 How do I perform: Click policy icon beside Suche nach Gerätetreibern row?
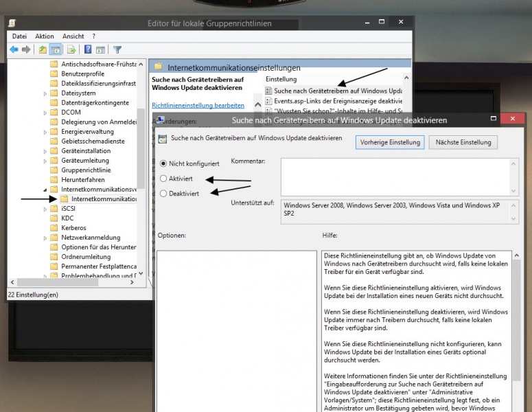tap(268, 91)
